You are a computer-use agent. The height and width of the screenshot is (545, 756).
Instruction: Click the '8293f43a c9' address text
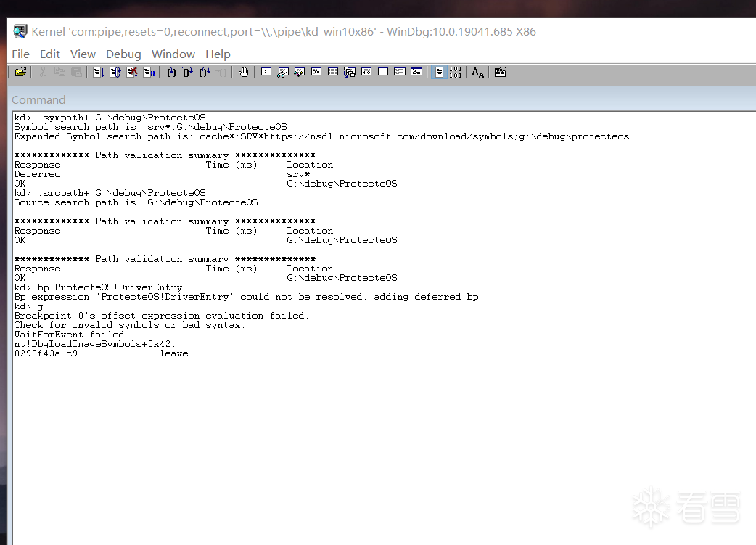click(46, 353)
